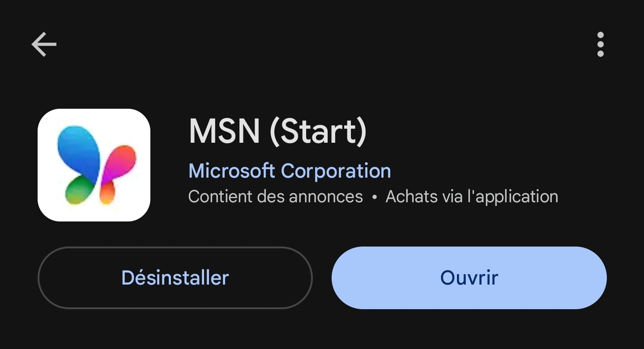Click the 'Contient des annonces' label
644x349 pixels.
275,196
